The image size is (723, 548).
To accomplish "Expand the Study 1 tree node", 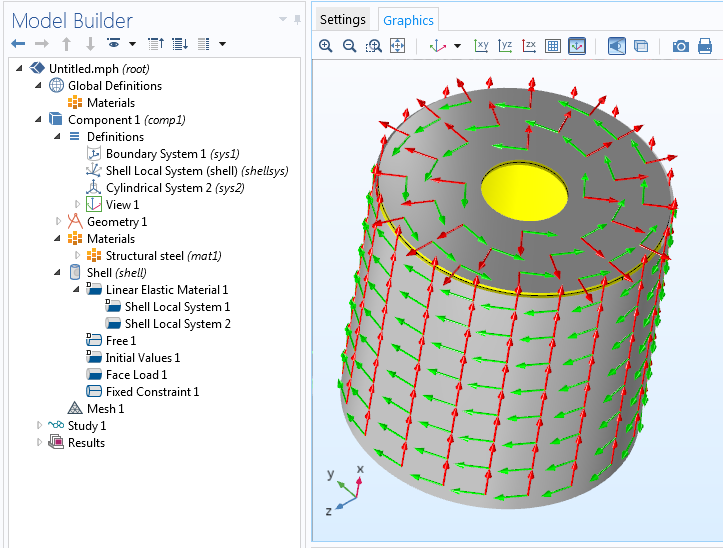I will pos(40,426).
